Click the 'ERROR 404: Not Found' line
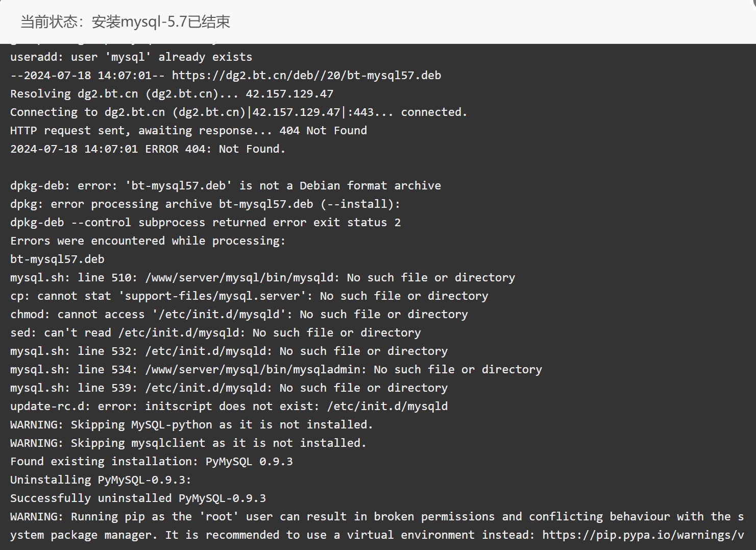The width and height of the screenshot is (756, 550). coord(148,149)
